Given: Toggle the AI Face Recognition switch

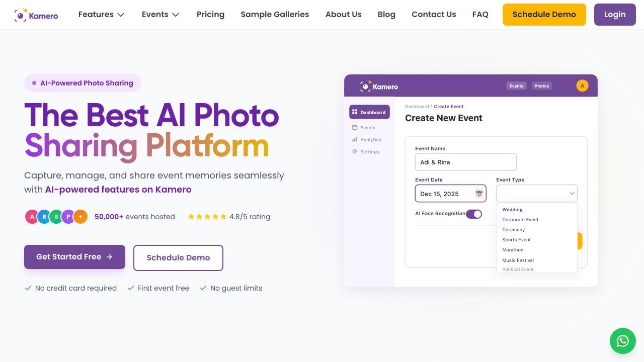Looking at the screenshot, I should (474, 214).
